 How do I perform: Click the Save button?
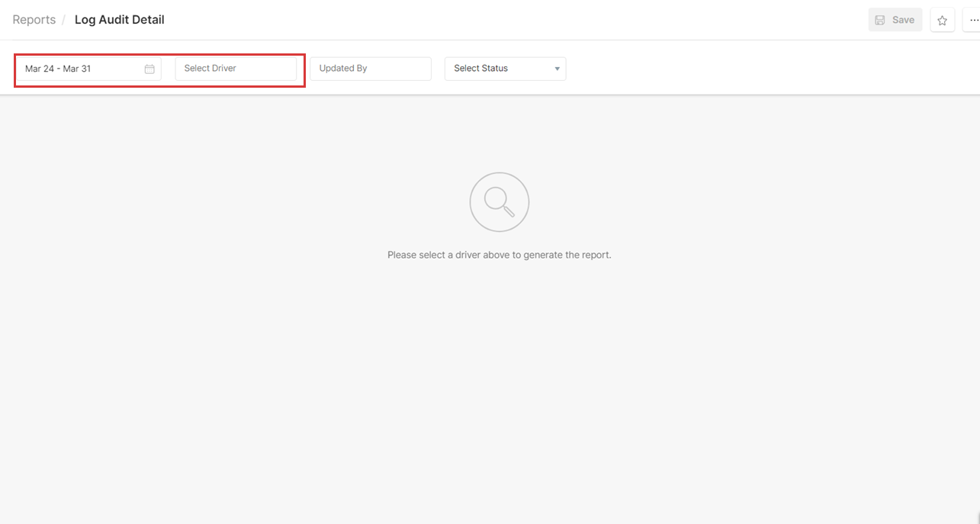tap(895, 20)
